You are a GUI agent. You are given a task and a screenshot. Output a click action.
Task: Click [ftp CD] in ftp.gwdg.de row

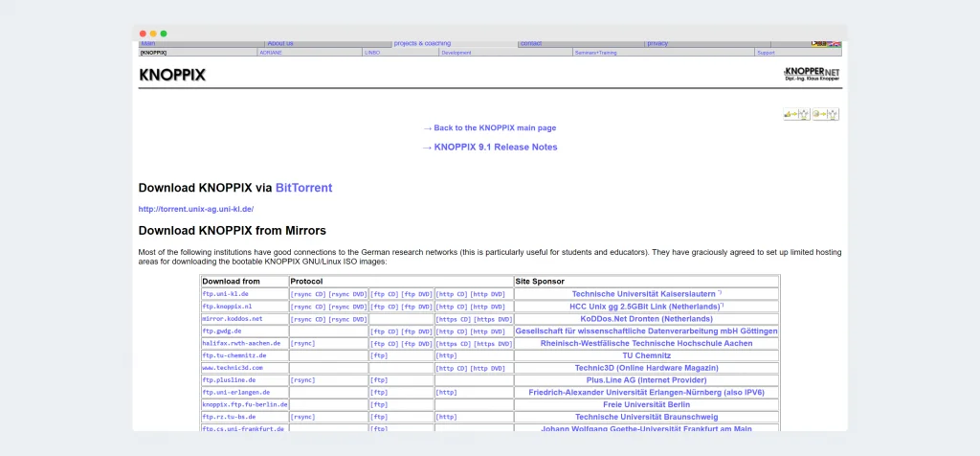tap(385, 331)
